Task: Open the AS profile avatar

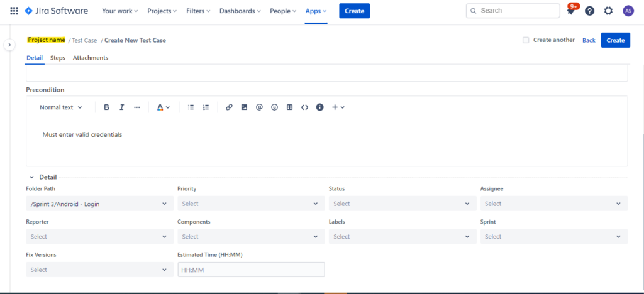Action: point(628,11)
